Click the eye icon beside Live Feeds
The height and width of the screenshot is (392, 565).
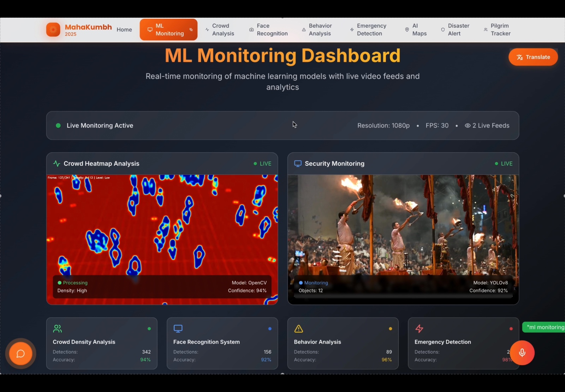(468, 126)
